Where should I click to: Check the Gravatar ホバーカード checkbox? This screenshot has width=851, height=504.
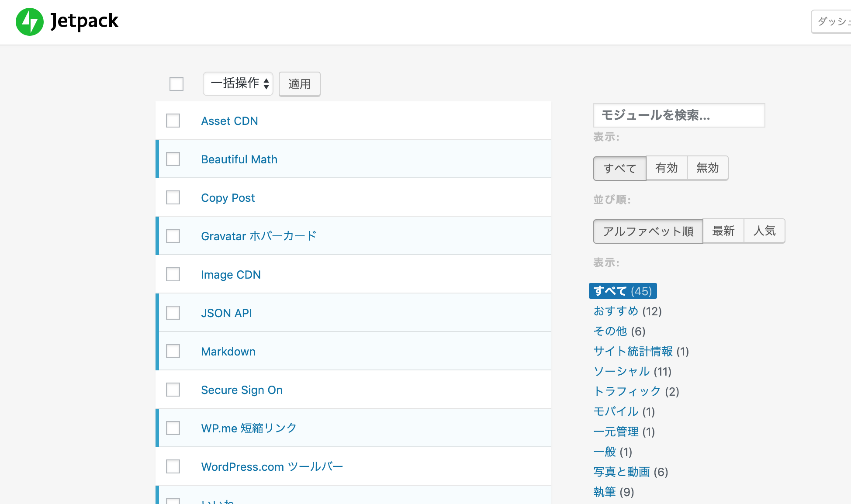[173, 236]
